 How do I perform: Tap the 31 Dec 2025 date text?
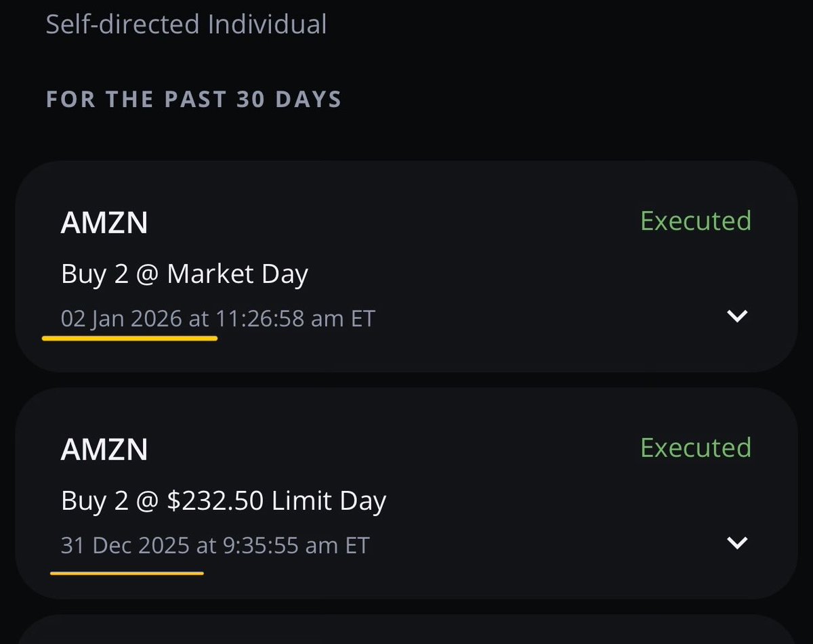(125, 545)
